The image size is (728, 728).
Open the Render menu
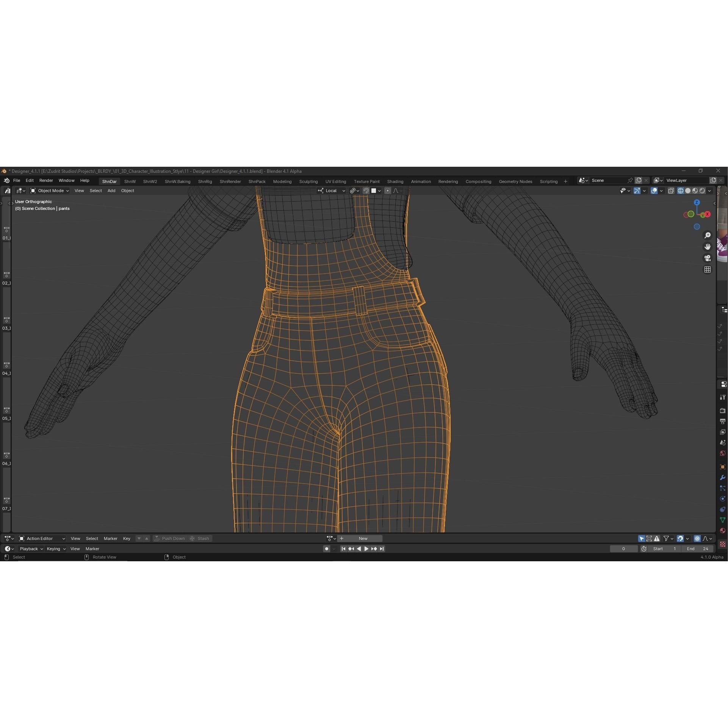(46, 180)
